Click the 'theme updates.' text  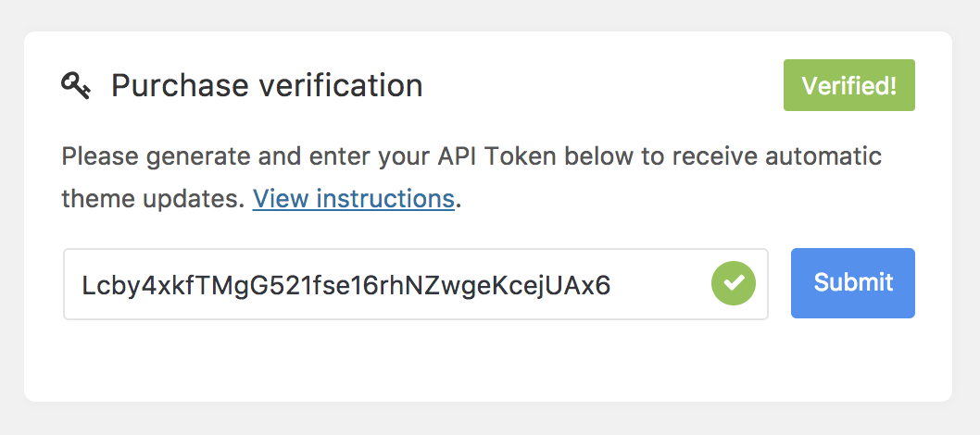[153, 199]
